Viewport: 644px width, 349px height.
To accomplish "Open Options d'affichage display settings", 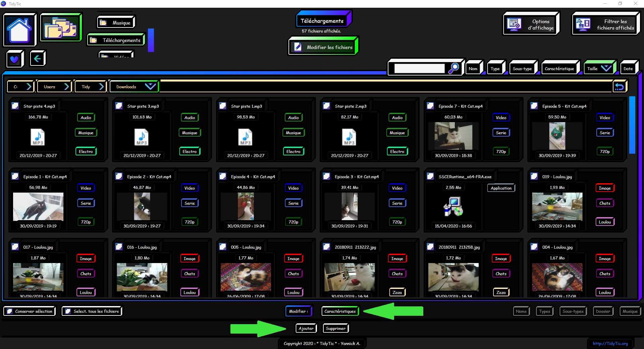I will (x=531, y=24).
